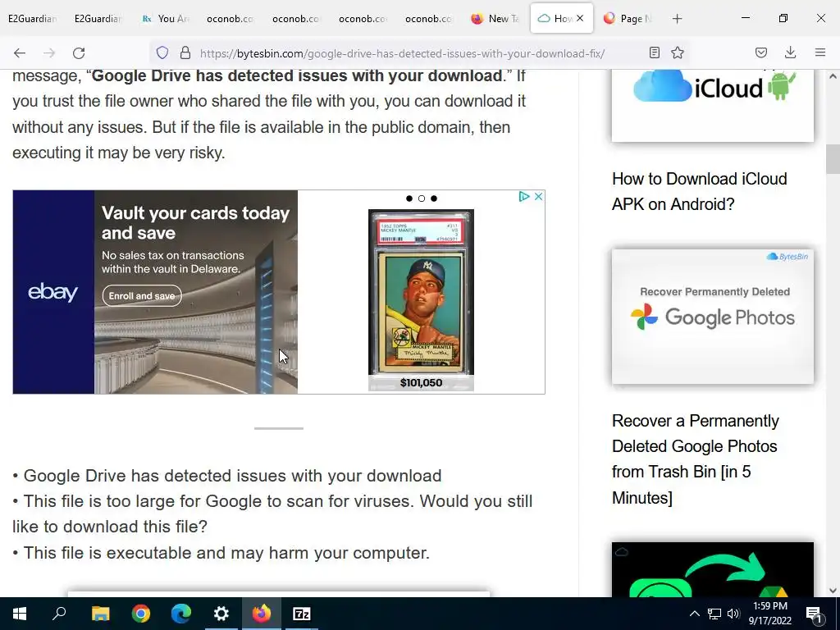Go back to the previous page
Image resolution: width=840 pixels, height=630 pixels.
[x=20, y=52]
